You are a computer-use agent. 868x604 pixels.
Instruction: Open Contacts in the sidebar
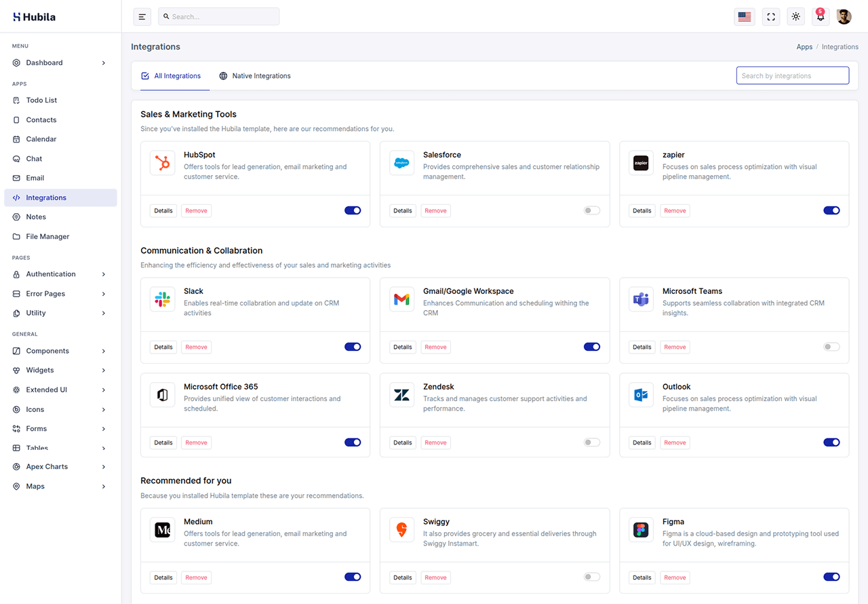[60, 120]
